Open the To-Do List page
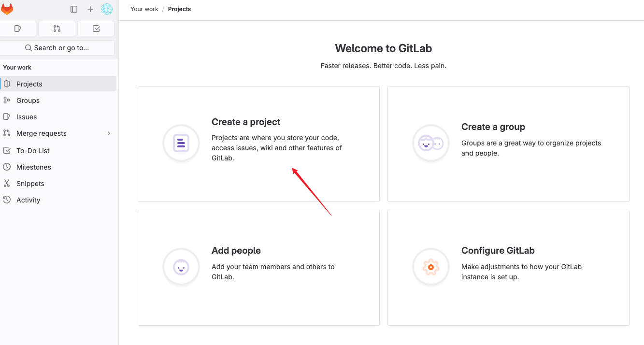Image resolution: width=644 pixels, height=345 pixels. (58, 151)
